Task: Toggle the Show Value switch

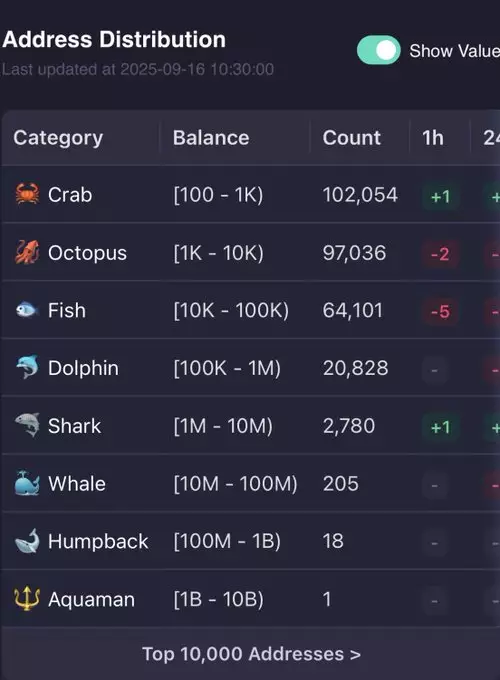Action: (x=379, y=50)
